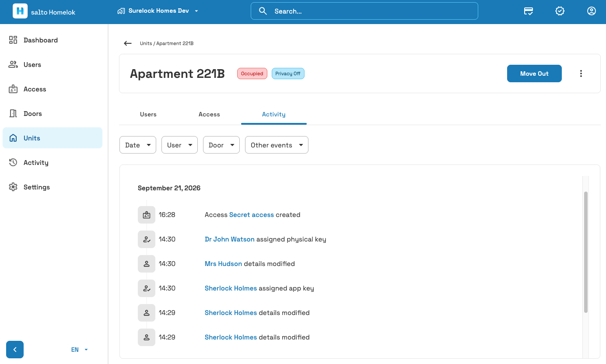
Task: Open Access in the sidebar
Action: coord(53,89)
